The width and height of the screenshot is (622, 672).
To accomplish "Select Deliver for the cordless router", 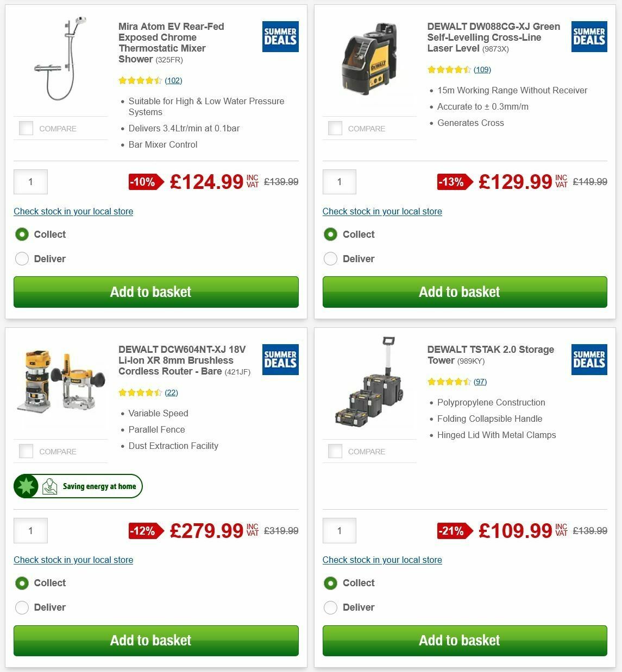I will point(22,607).
